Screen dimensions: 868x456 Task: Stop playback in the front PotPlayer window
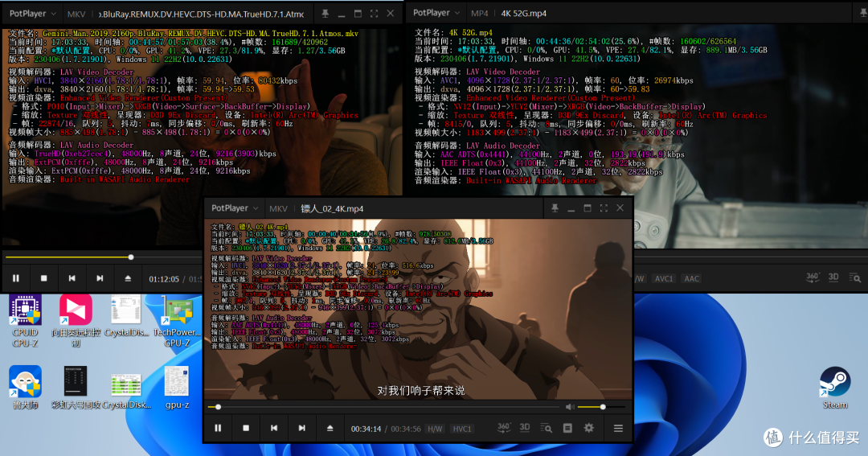[246, 429]
